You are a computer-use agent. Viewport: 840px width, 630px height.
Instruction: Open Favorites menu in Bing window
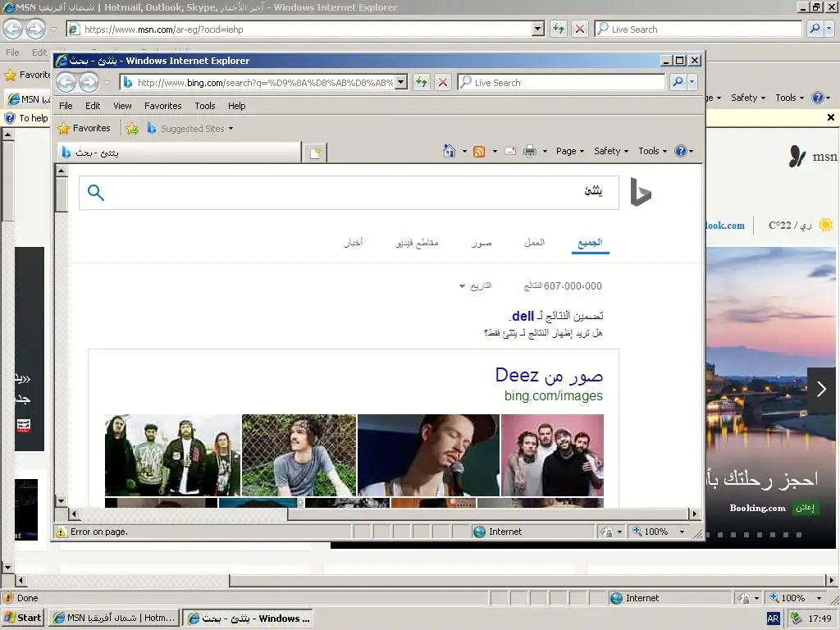(163, 106)
